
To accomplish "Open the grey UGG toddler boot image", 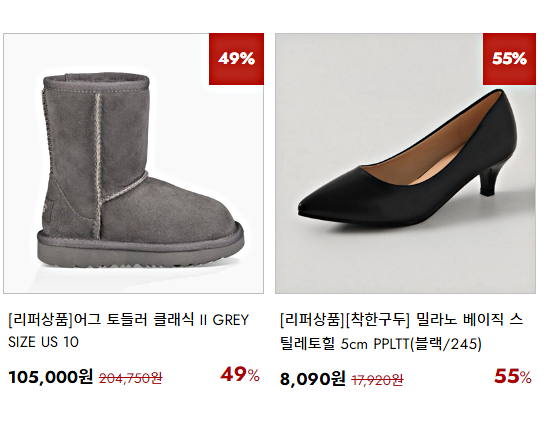I will (133, 163).
